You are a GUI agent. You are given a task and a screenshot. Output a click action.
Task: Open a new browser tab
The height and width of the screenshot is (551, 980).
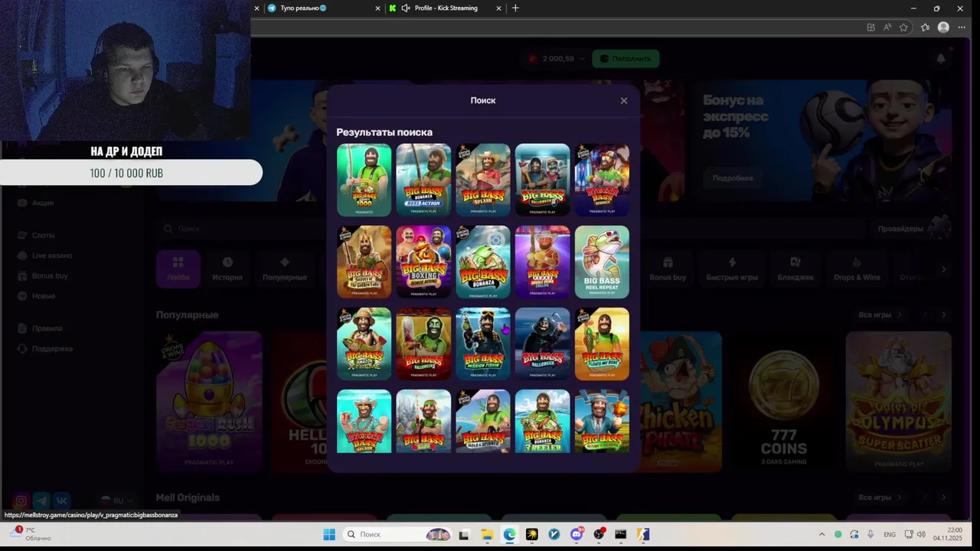pos(515,8)
